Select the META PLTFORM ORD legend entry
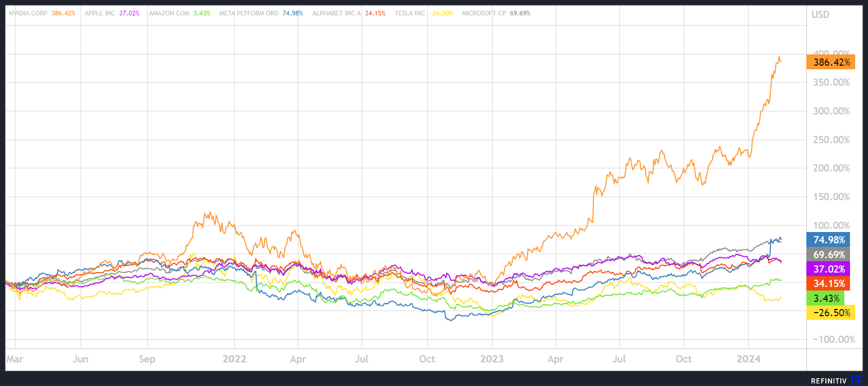 tap(261, 13)
